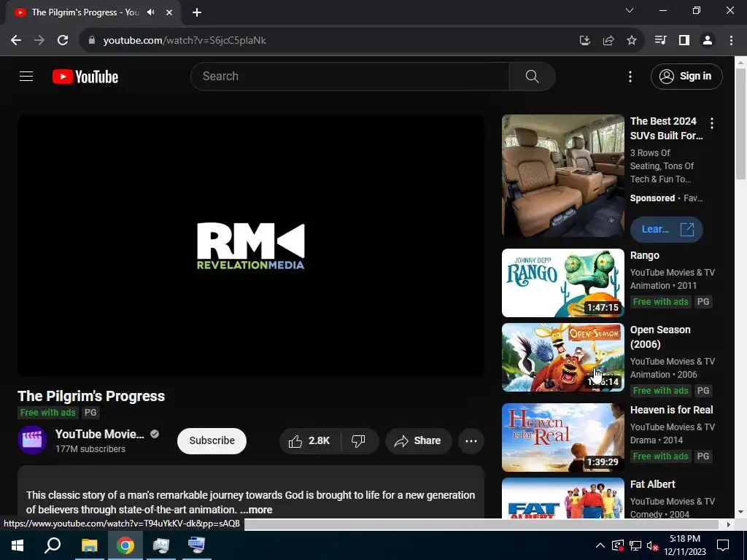Open muted volume tray icon
Viewport: 747px width, 560px height.
click(653, 545)
